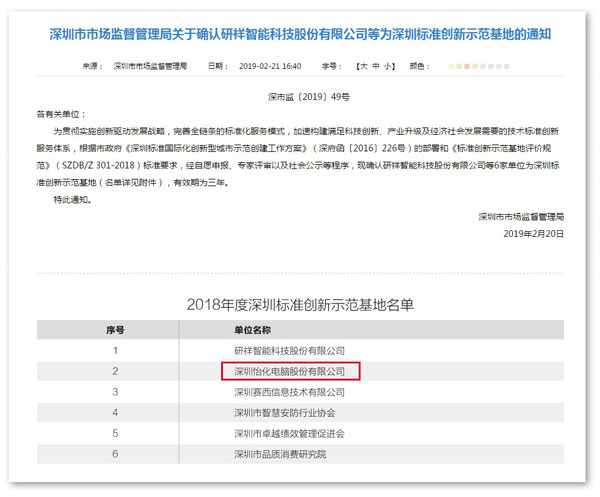This screenshot has width=600, height=497.
Task: Choose the lavender background color swatch
Action: pyautogui.click(x=491, y=66)
